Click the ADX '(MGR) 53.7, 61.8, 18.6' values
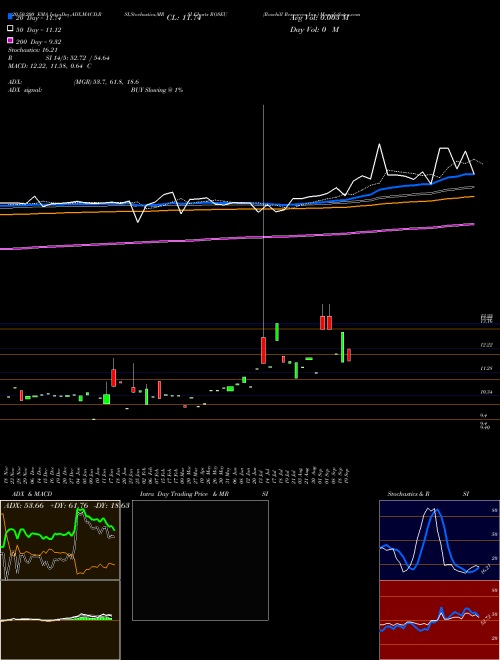500x660 pixels. tap(106, 82)
